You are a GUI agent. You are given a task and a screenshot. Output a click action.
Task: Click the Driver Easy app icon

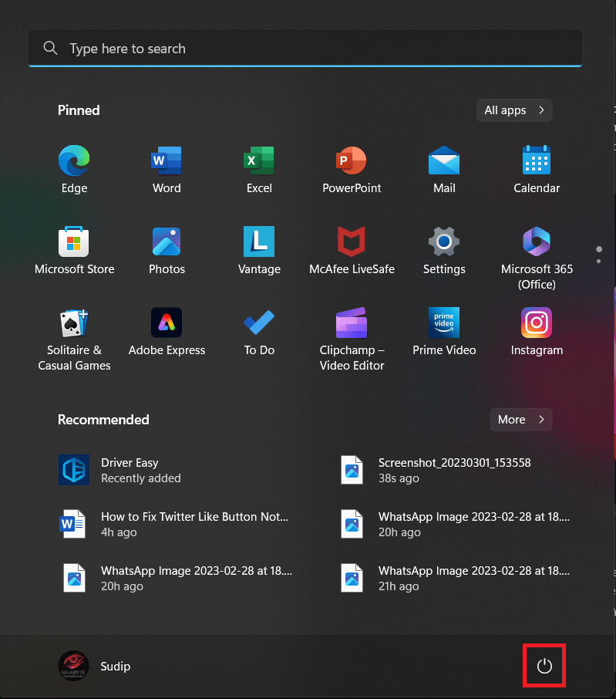74,470
